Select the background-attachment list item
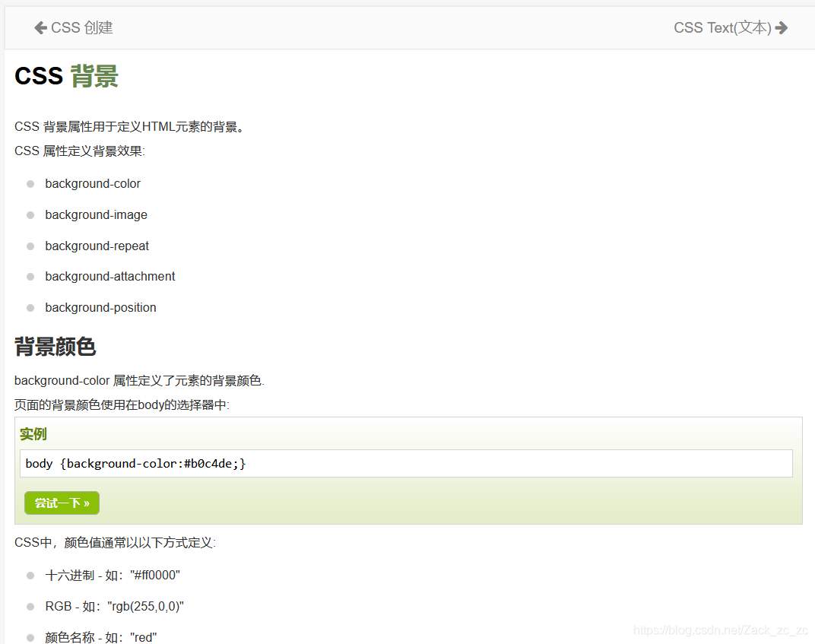 [x=110, y=277]
